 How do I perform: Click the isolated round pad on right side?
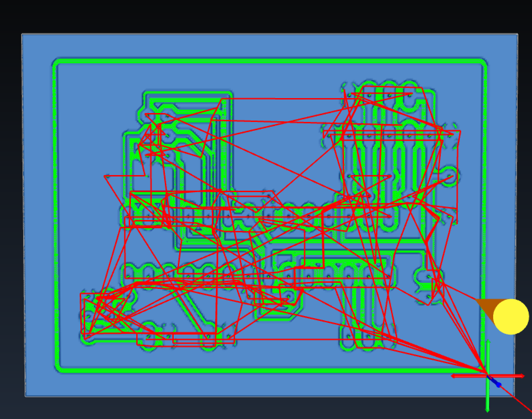click(450, 176)
